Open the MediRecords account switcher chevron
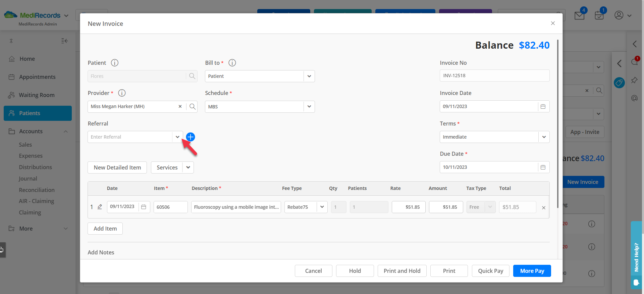Viewport: 644px width, 294px height. coord(66,15)
